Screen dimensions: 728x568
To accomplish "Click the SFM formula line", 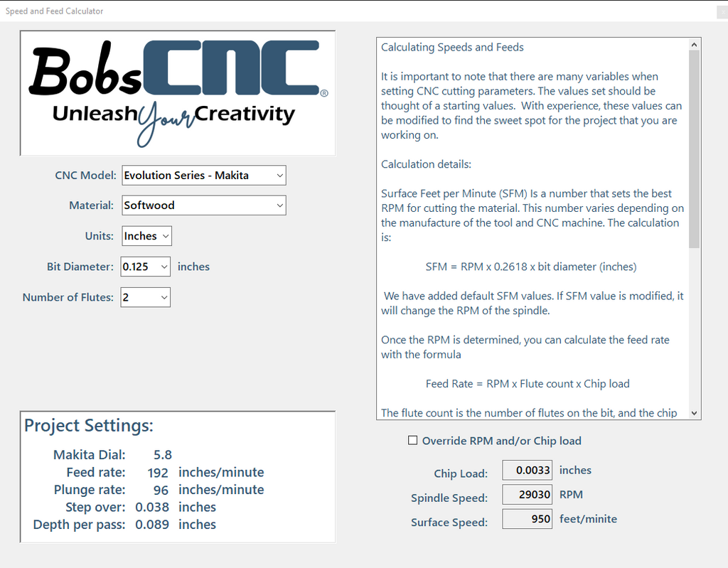I will coord(531,267).
